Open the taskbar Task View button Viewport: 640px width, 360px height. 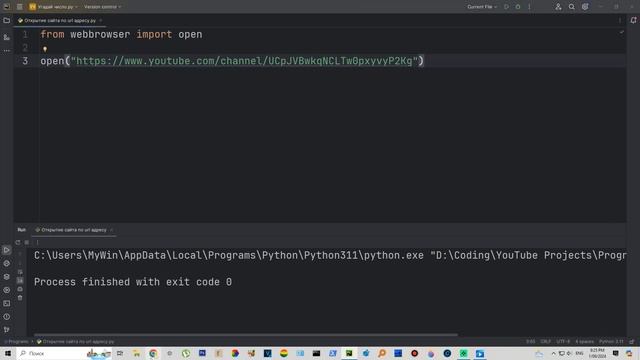(120, 353)
